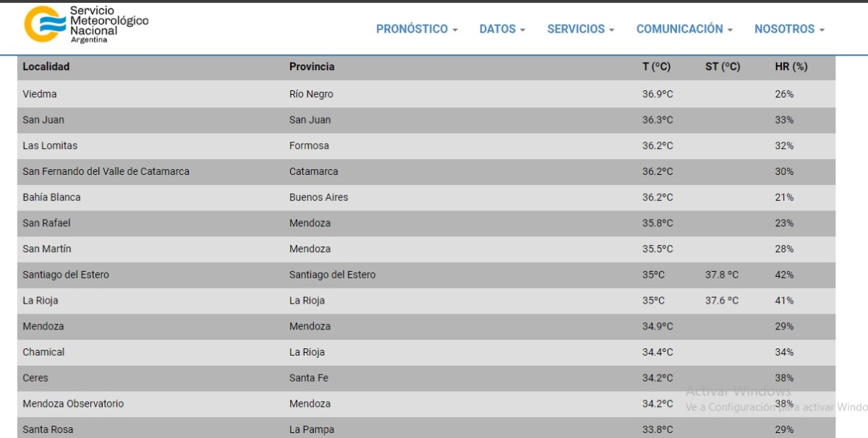Select the Viedma locality row
The height and width of the screenshot is (438, 868).
(40, 94)
